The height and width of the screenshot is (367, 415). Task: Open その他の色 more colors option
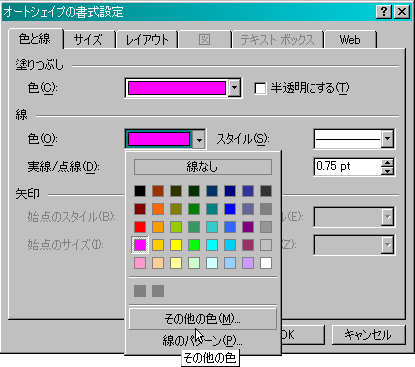(203, 319)
